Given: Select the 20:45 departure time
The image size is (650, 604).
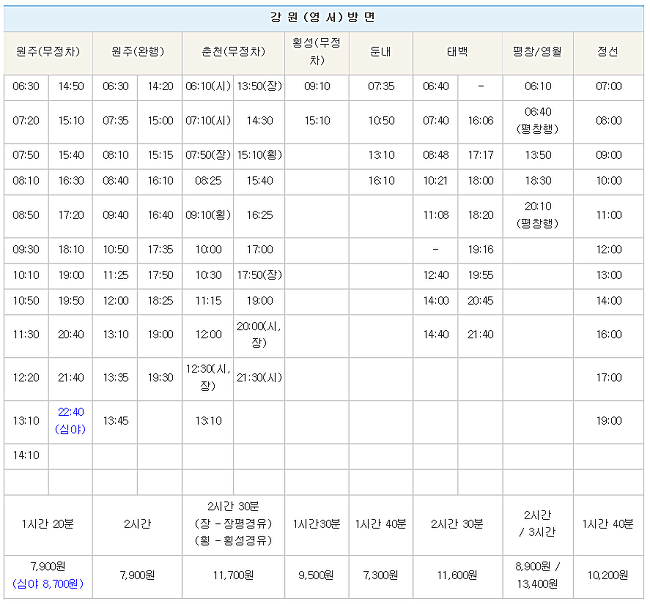Looking at the screenshot, I should (x=480, y=301).
